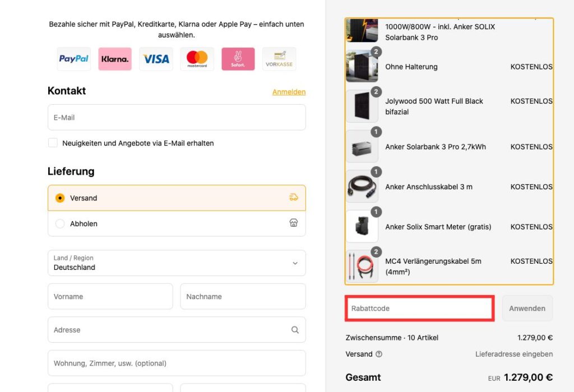Click the Sofort payment logo
The width and height of the screenshot is (574, 392).
point(238,59)
